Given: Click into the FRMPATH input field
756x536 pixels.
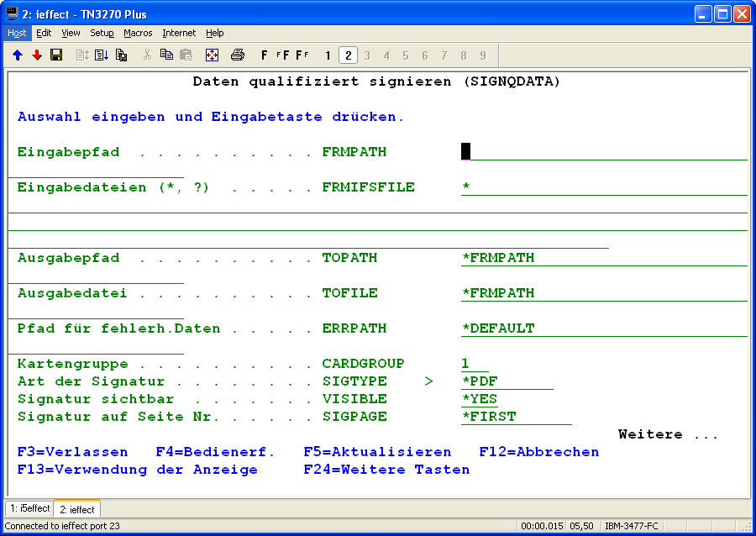Looking at the screenshot, I should 603,152.
